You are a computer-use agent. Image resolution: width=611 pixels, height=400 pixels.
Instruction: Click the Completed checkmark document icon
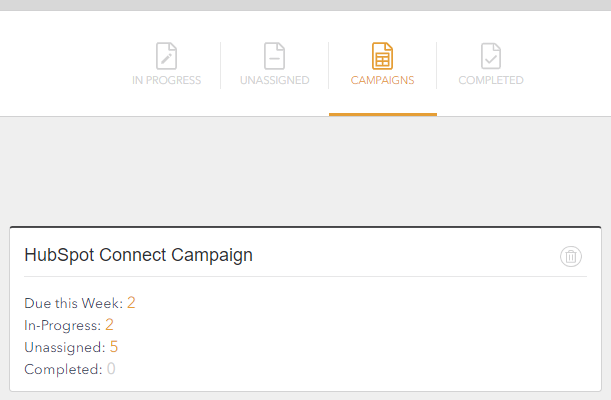pyautogui.click(x=491, y=56)
